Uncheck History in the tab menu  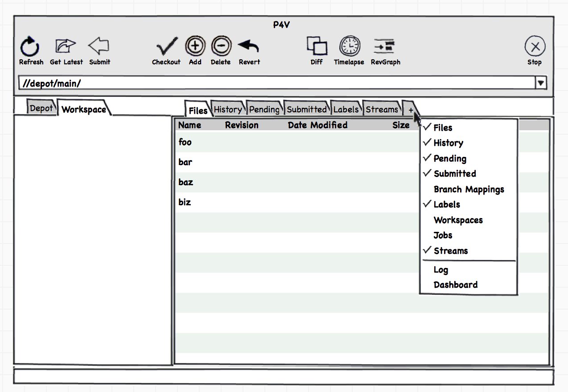(x=448, y=143)
